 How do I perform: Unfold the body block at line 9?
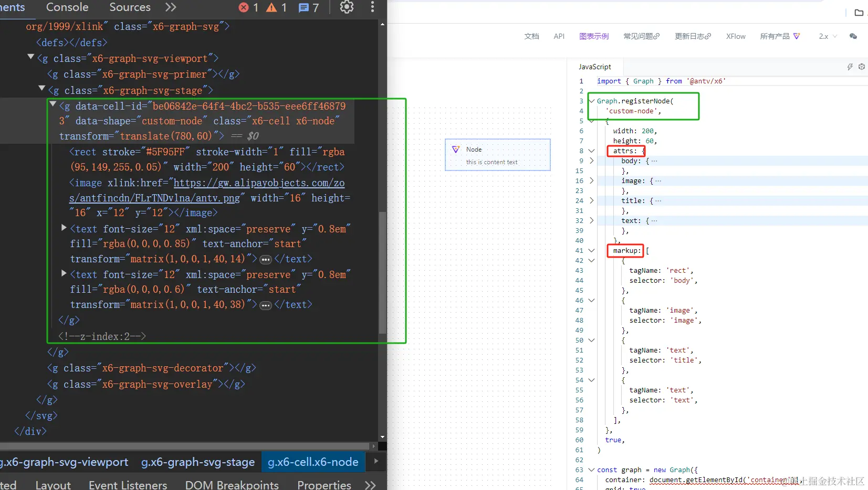[x=592, y=161]
